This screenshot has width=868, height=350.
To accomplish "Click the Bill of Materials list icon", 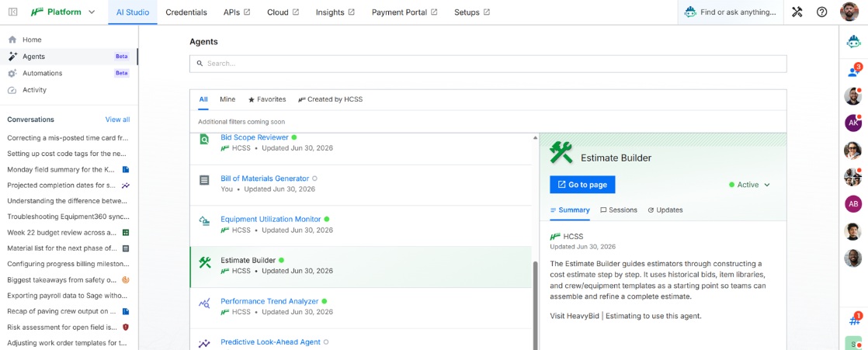I will click(x=204, y=180).
